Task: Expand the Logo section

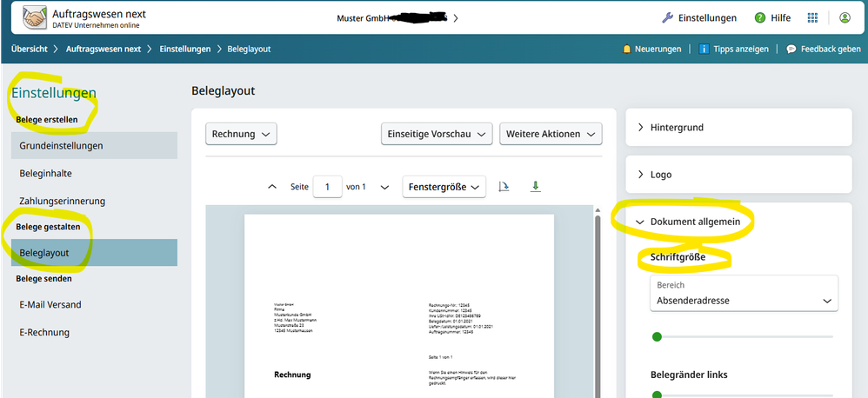Action: 738,174
